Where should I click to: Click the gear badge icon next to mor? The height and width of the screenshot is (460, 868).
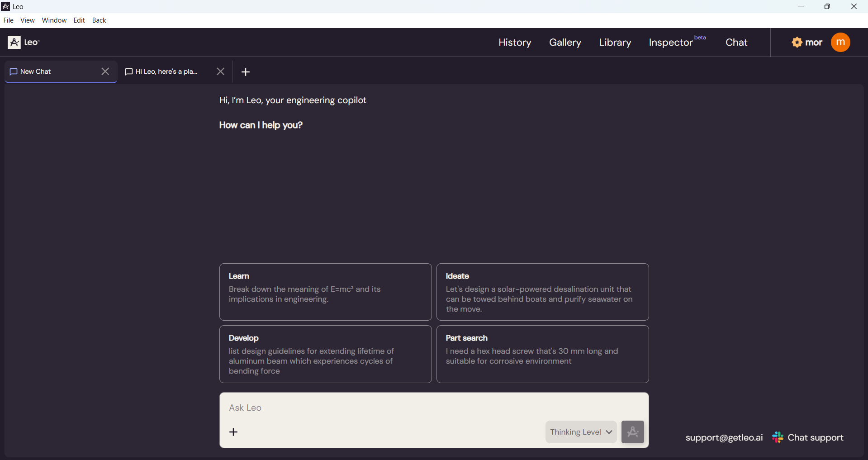coord(797,42)
